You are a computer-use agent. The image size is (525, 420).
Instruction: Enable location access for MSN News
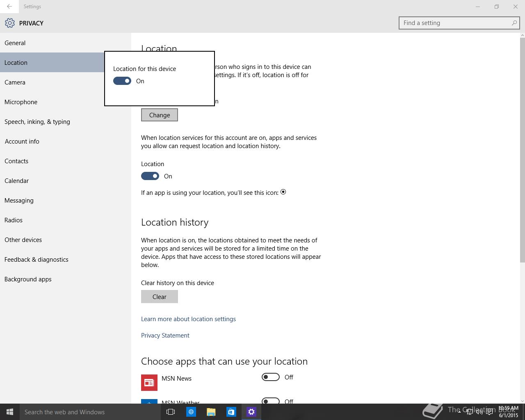point(271,377)
